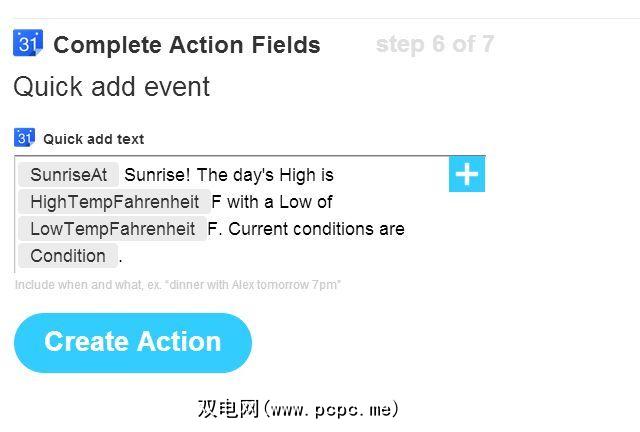Click the Quick add text field label
Viewport: 640px width, 432px height.
tap(93, 139)
